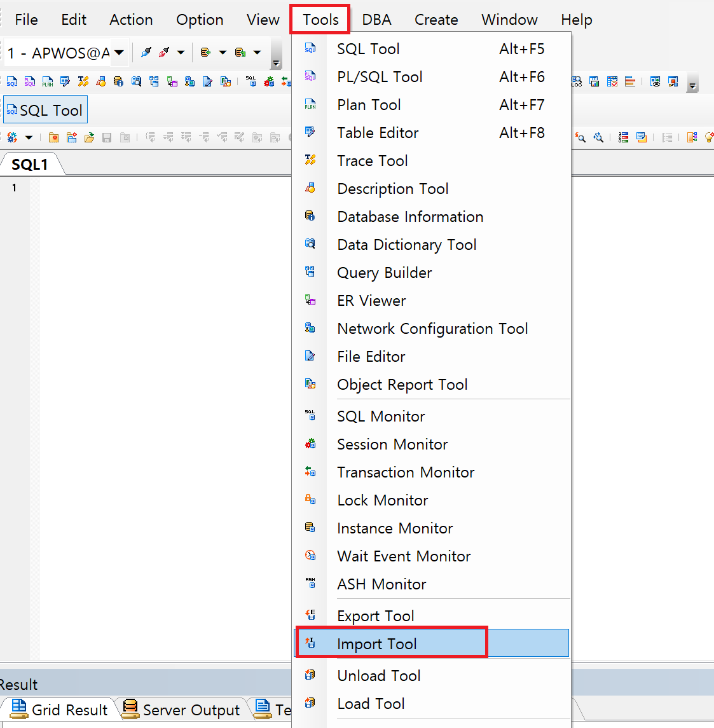This screenshot has height=728, width=714.
Task: Click the ER Viewer toolbar icon
Action: tap(172, 82)
